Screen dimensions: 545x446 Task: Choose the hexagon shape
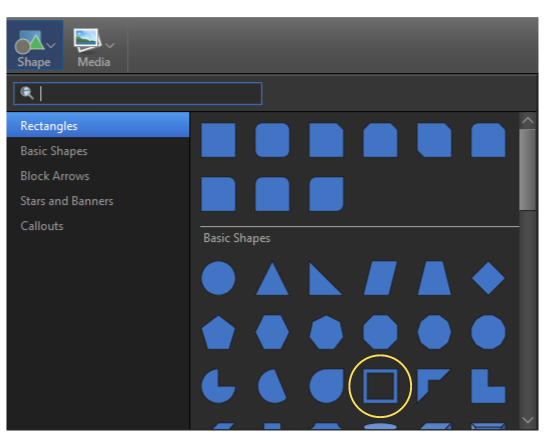click(272, 332)
